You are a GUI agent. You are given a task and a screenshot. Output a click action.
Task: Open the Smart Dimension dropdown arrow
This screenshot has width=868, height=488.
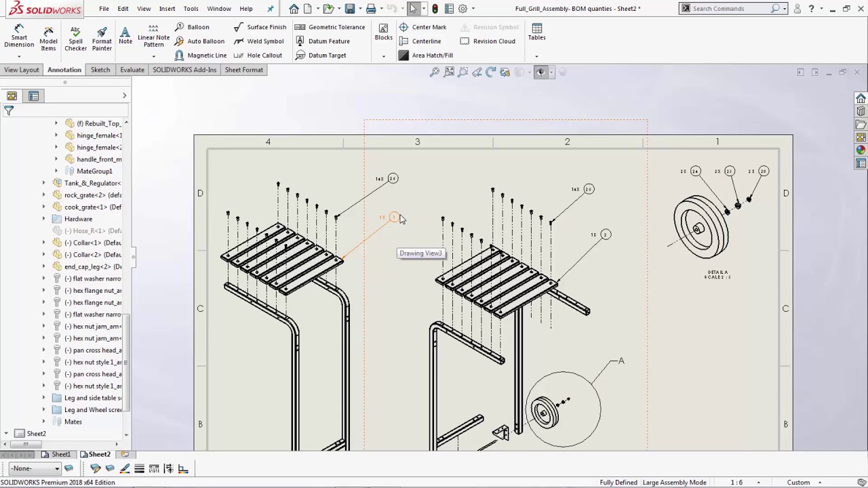[x=19, y=56]
